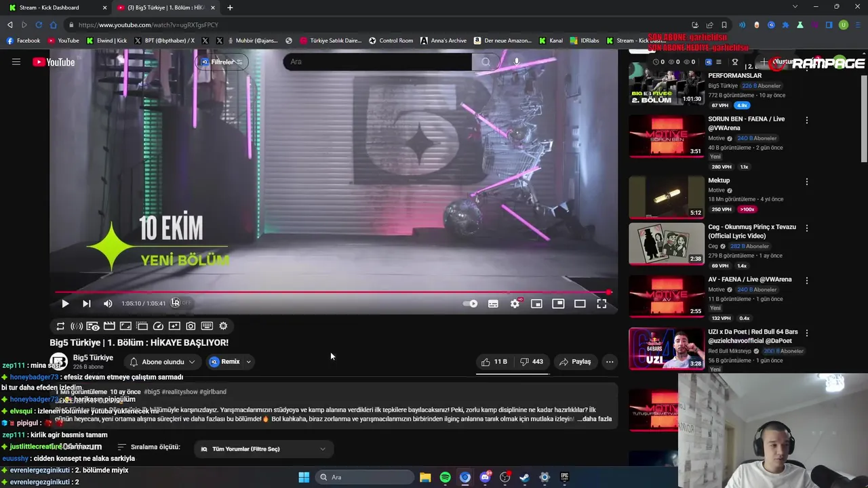Viewport: 868px width, 488px height.
Task: Open the Windows Start menu
Action: 304,477
